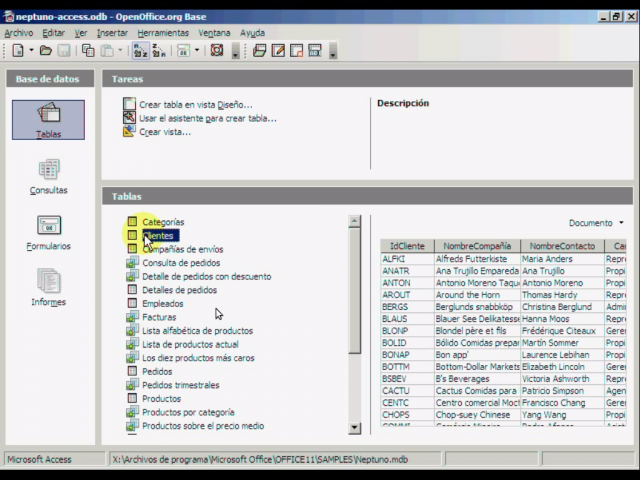This screenshot has width=640, height=480.
Task: Click the table list scrollbar thumb
Action: [x=354, y=291]
